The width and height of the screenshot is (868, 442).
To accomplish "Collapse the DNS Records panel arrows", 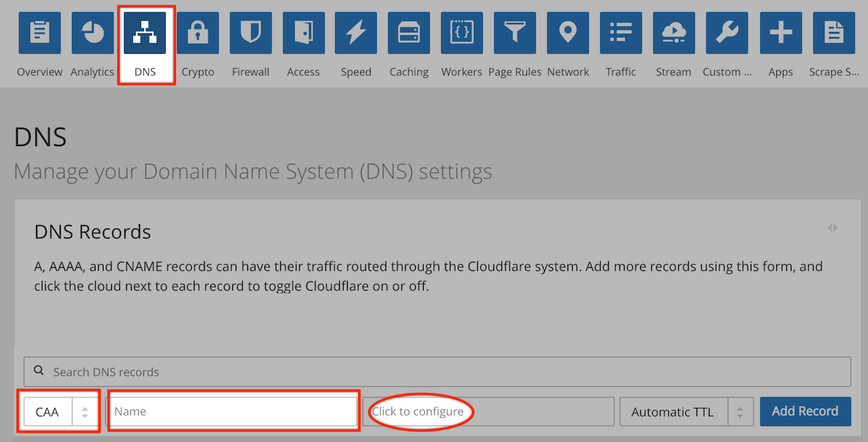I will (x=833, y=227).
